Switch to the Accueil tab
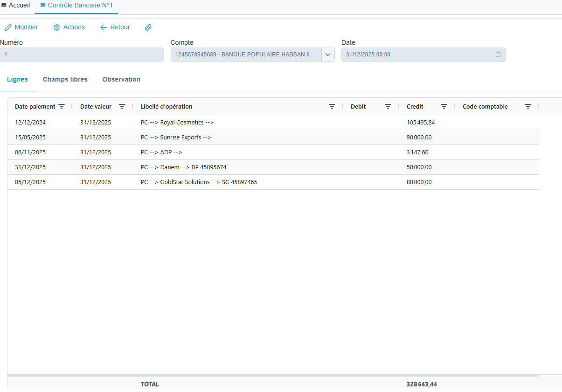 tap(16, 5)
